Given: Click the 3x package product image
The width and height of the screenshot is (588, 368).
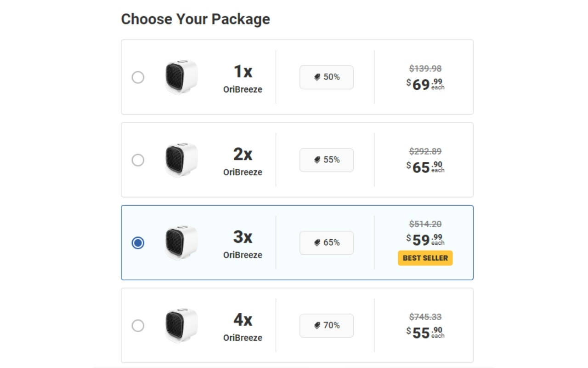Looking at the screenshot, I should coord(181,242).
